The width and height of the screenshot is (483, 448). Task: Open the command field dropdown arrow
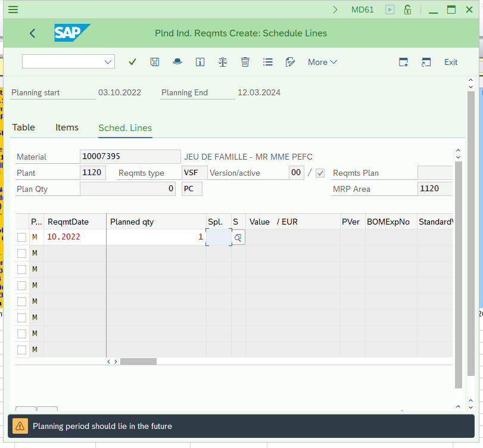pyautogui.click(x=108, y=62)
